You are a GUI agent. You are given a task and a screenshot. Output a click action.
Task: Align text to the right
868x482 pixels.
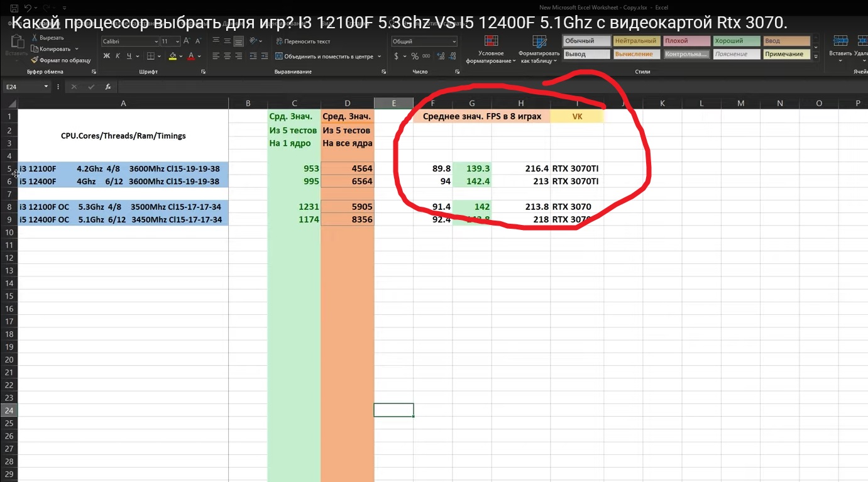[239, 56]
